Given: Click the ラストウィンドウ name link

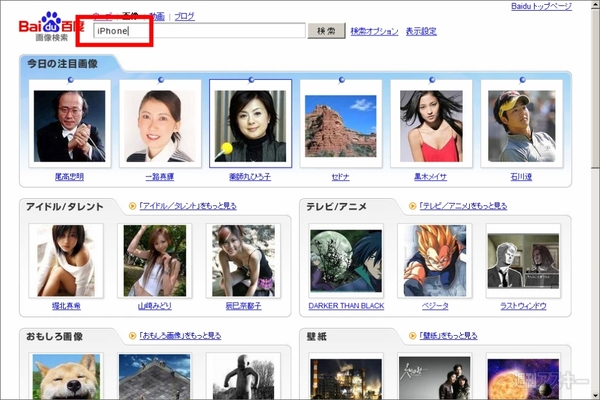Looking at the screenshot, I should click(523, 306).
